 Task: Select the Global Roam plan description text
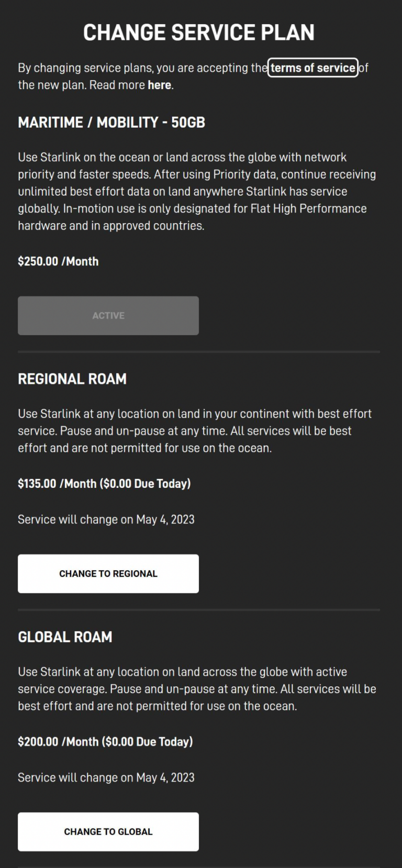click(197, 688)
